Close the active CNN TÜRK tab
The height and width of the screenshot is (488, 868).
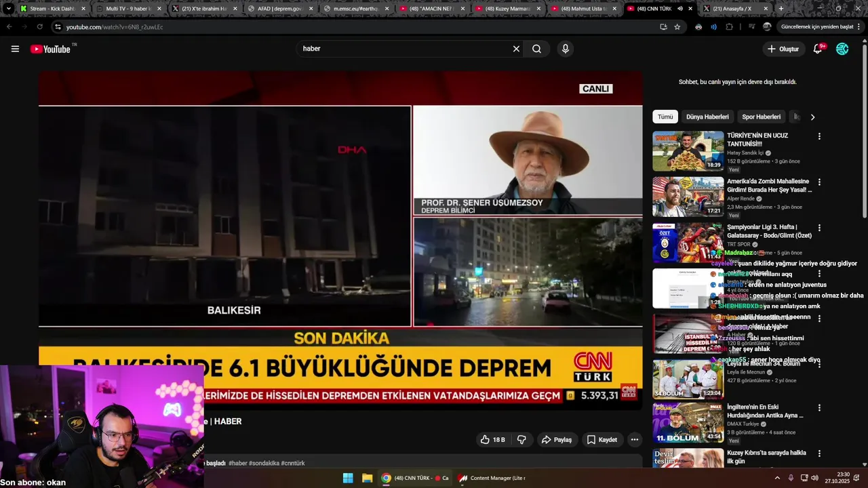(690, 9)
